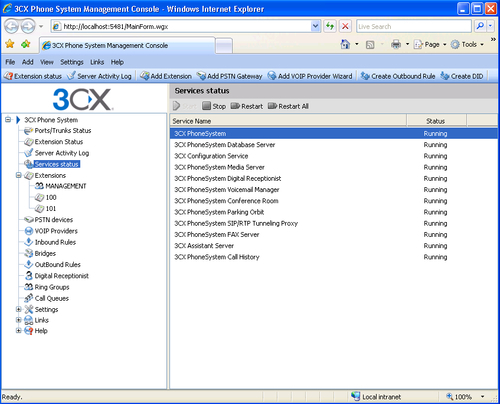Click the Add Extension toolbar button
The width and height of the screenshot is (500, 404).
point(166,76)
